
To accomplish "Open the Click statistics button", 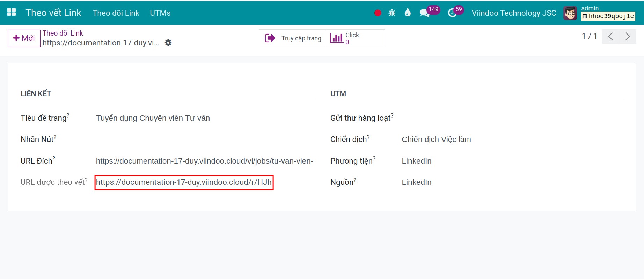I will pos(356,38).
